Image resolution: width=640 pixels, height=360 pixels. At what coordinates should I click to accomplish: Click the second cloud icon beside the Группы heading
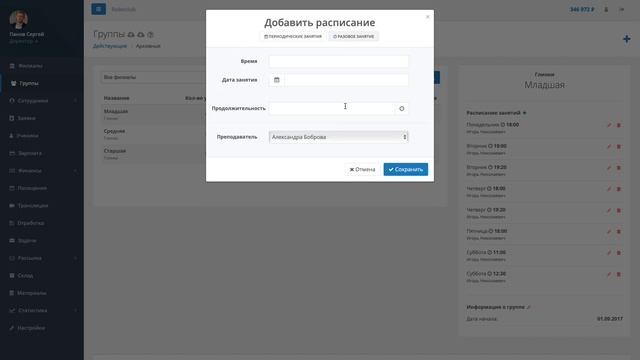141,35
